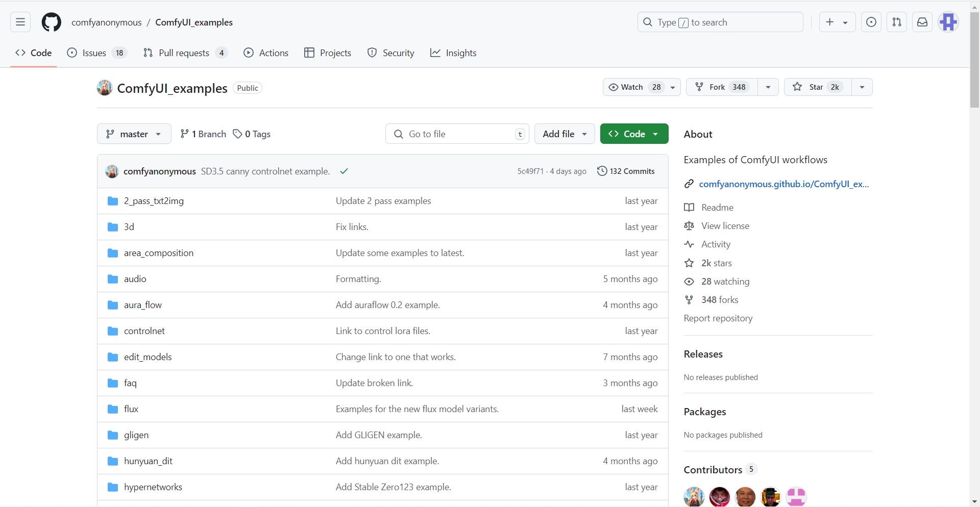
Task: Click the first contributor avatar
Action: point(694,497)
